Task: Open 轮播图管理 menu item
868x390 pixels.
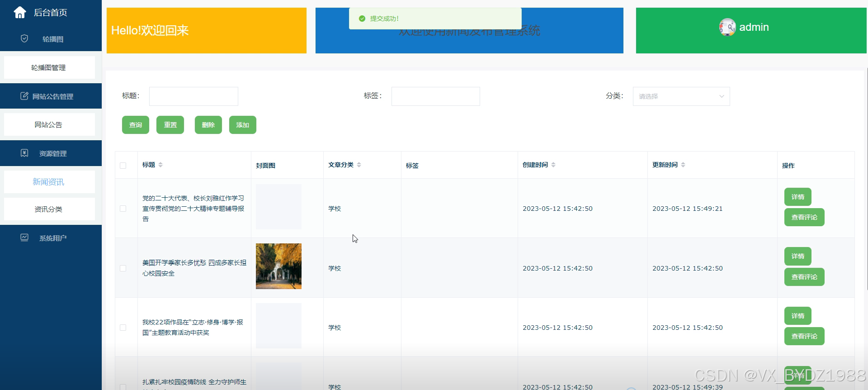Action: [x=49, y=67]
